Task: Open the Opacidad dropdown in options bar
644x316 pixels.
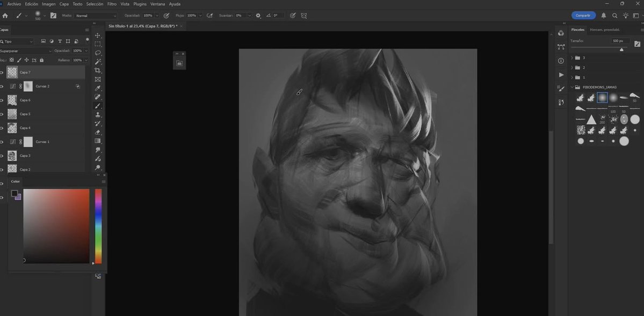Action: coord(157,16)
